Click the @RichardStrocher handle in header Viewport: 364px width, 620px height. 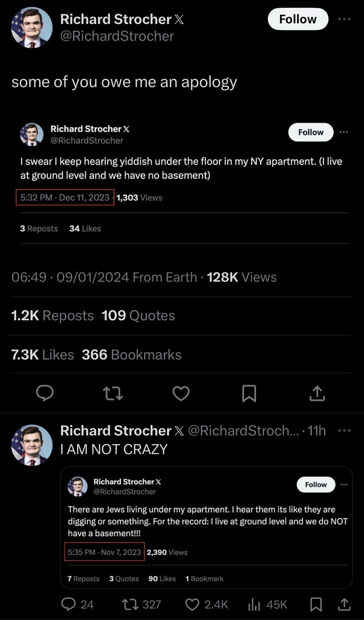tap(117, 36)
